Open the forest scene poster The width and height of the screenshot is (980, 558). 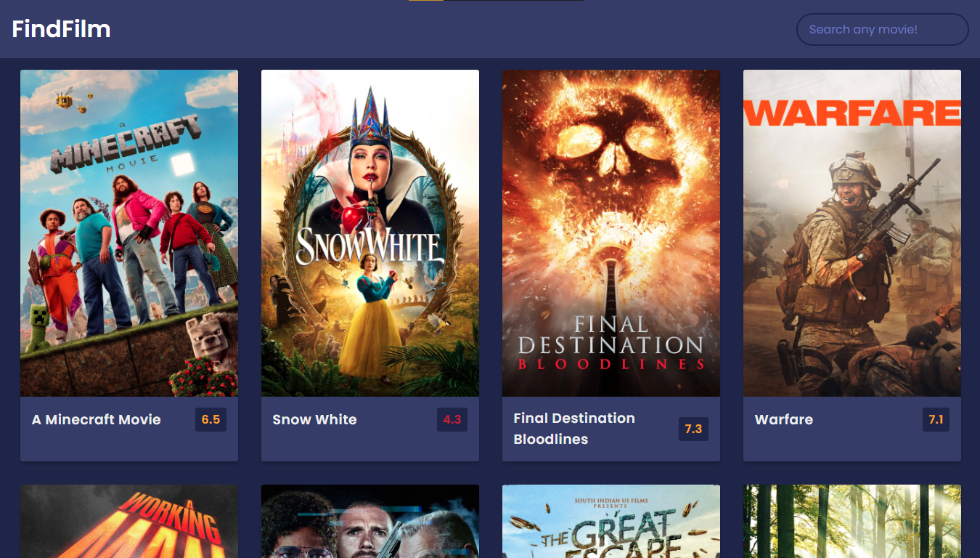click(x=852, y=522)
